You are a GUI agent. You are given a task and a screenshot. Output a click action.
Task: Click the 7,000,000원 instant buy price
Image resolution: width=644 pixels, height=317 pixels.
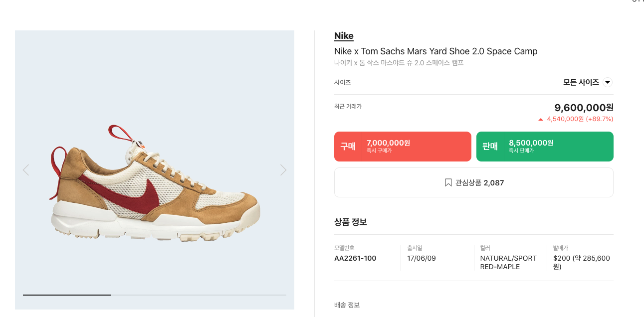coord(388,143)
